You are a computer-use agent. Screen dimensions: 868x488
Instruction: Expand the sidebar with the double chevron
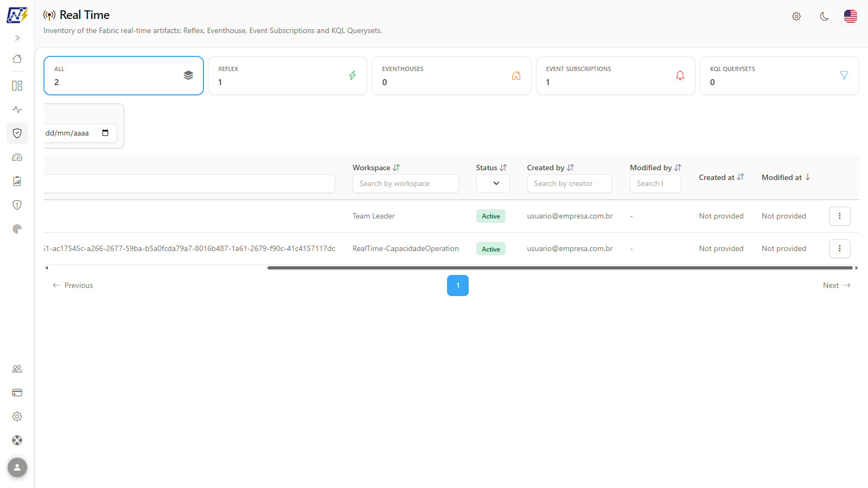pos(17,38)
